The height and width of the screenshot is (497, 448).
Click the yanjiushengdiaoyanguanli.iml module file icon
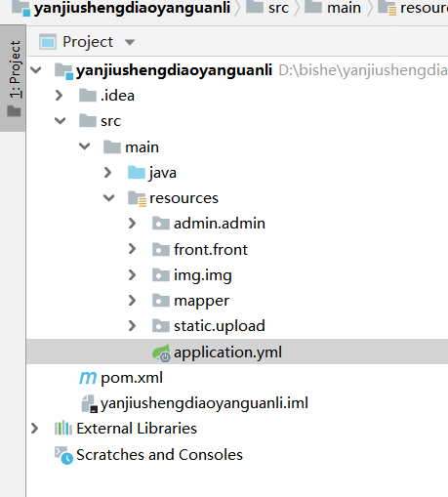point(89,403)
